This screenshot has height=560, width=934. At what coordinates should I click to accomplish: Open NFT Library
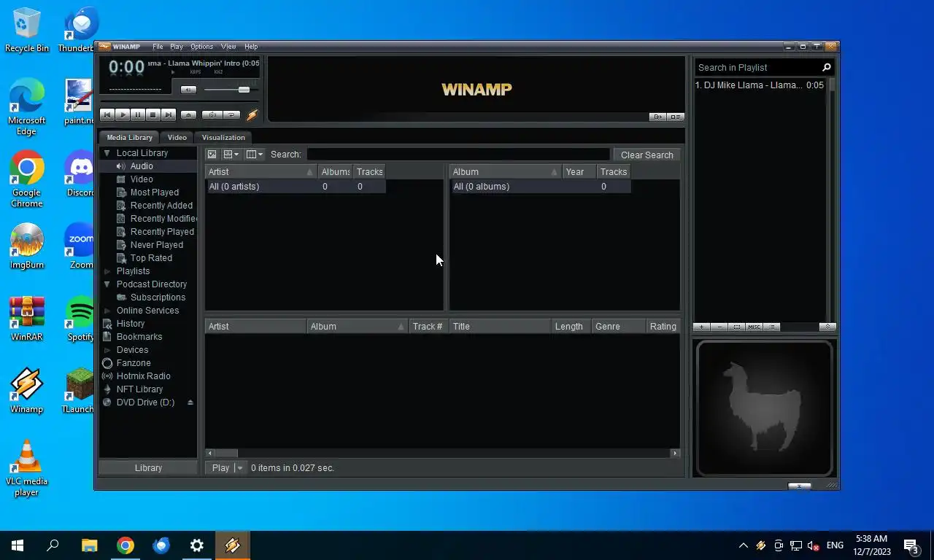coord(139,389)
